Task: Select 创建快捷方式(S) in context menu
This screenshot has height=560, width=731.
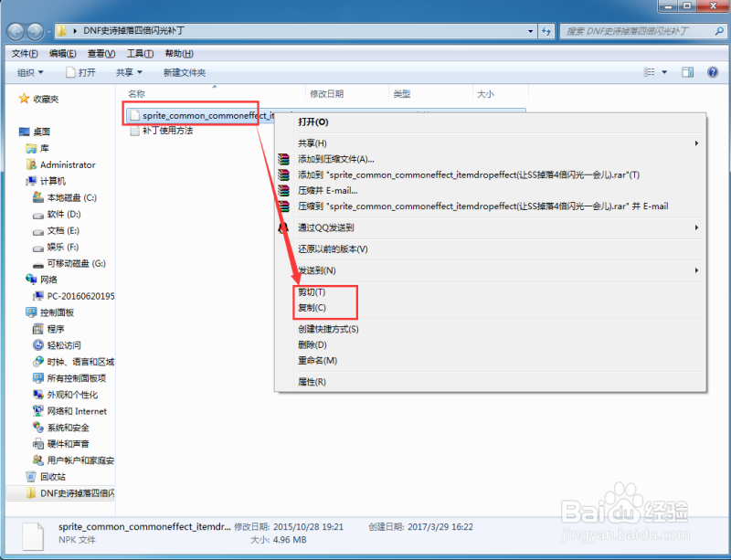Action: point(328,329)
